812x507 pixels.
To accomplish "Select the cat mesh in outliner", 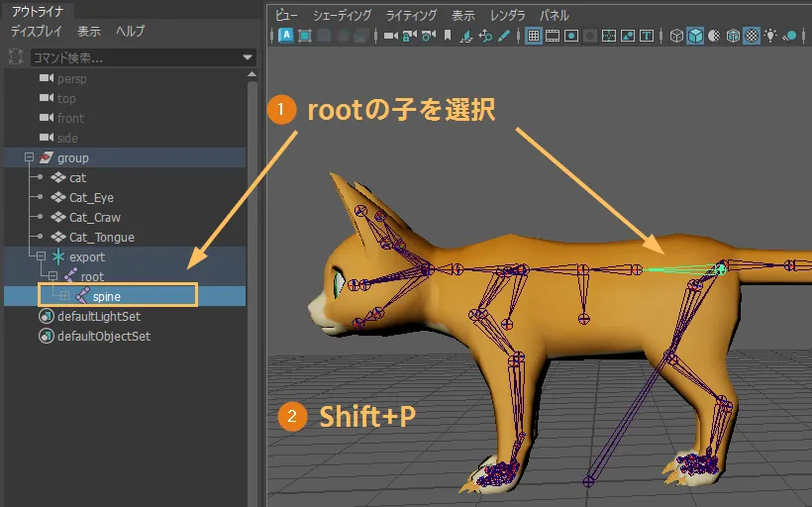I will pyautogui.click(x=77, y=177).
